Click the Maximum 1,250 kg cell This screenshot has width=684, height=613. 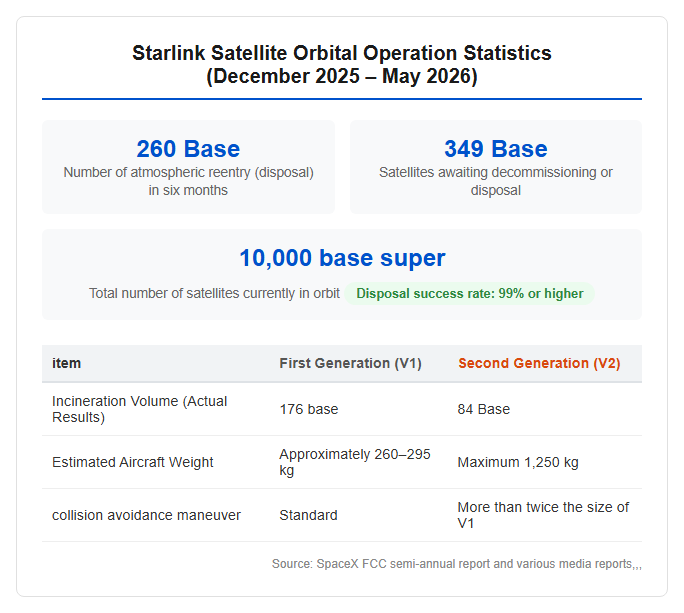(518, 462)
